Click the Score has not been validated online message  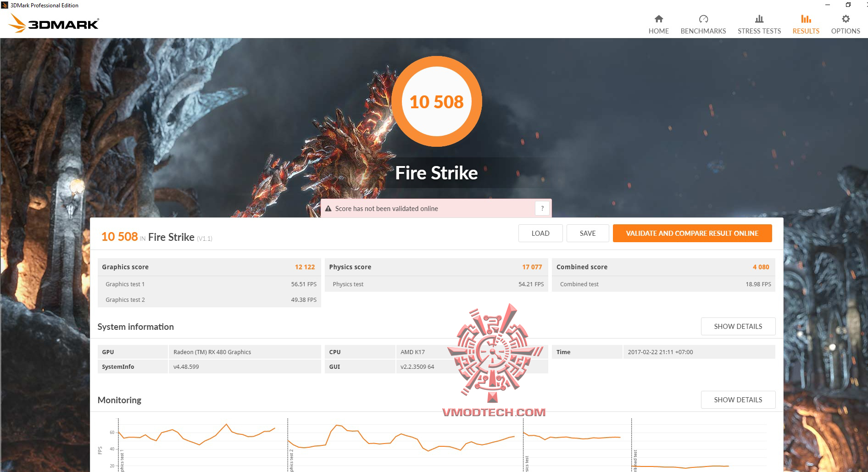coord(386,209)
